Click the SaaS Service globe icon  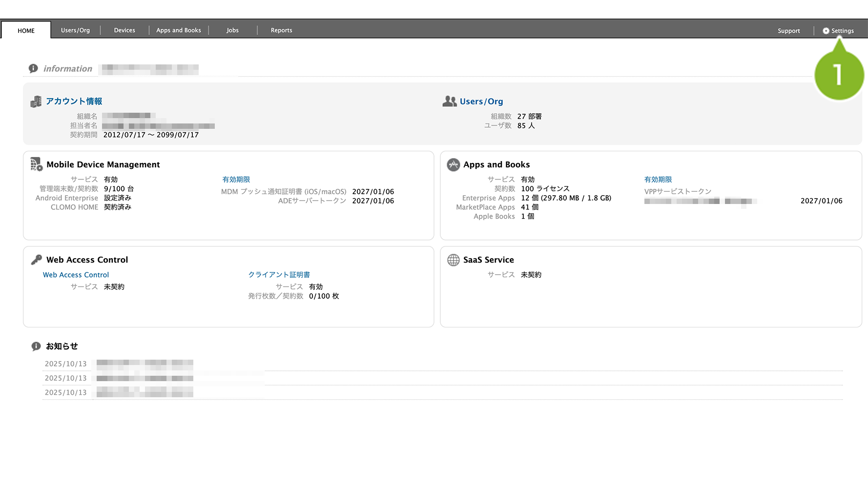[x=453, y=260]
